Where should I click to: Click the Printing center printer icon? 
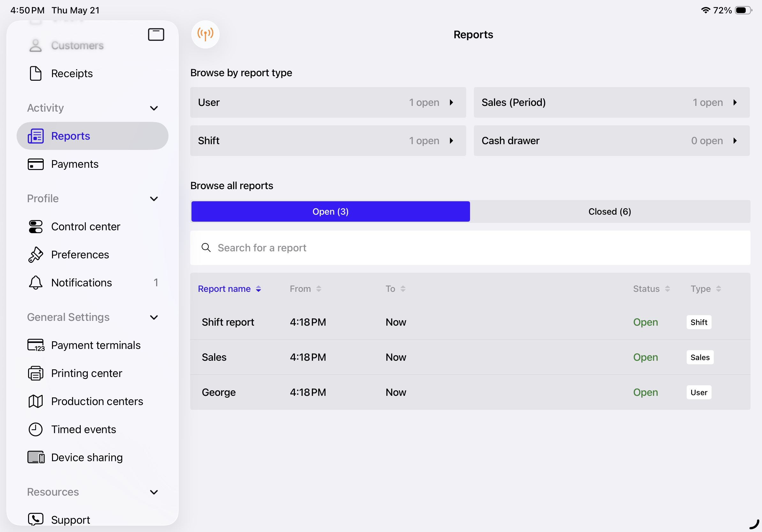pos(35,373)
